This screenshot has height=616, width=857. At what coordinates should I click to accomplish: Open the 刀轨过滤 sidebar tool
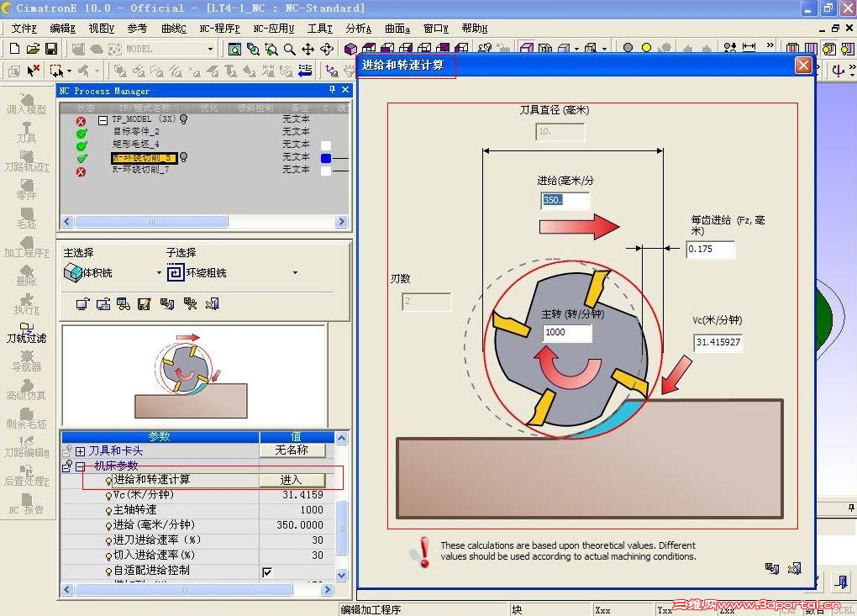click(x=26, y=333)
